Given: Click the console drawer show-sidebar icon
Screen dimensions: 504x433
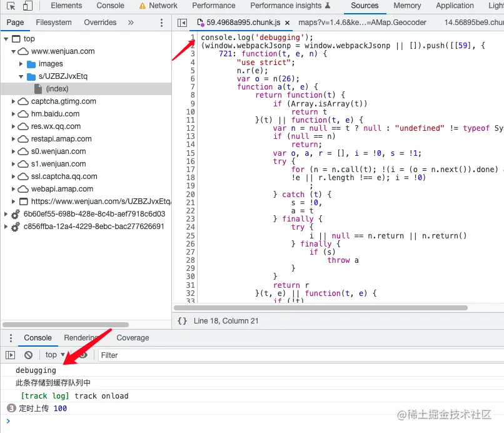Looking at the screenshot, I should point(10,355).
